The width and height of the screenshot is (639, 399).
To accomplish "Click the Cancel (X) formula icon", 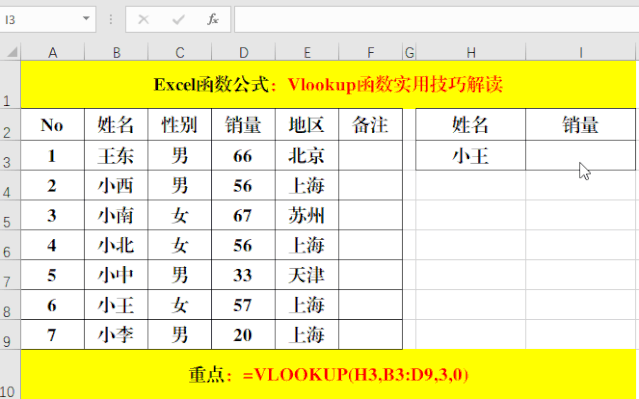I will click(143, 19).
